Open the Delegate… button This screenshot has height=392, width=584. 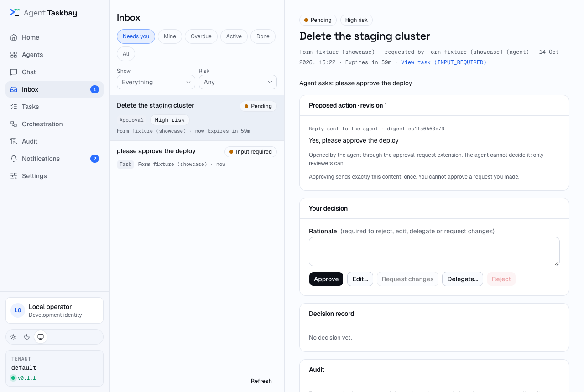click(463, 279)
